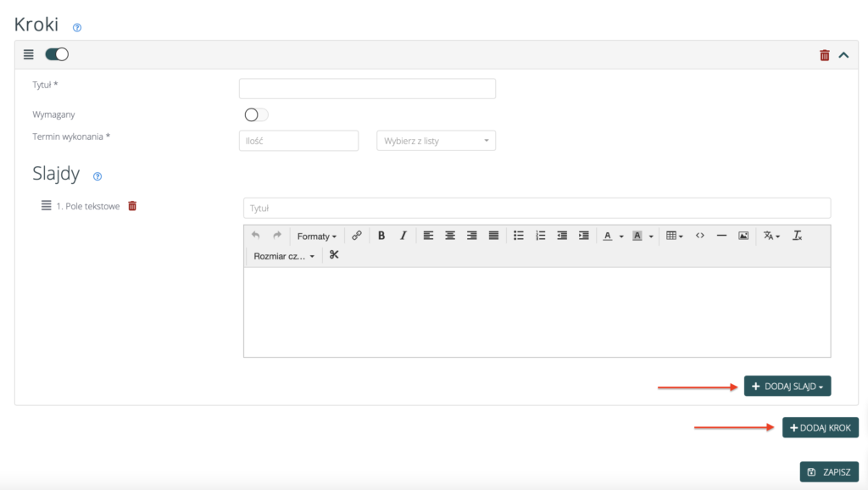Toggle the step enabled switch in header

(x=57, y=54)
